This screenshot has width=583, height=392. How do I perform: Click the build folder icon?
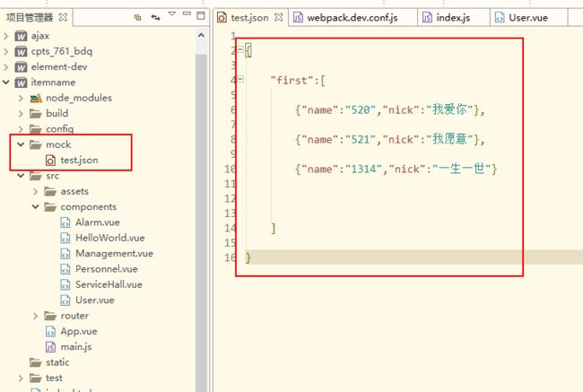click(36, 113)
